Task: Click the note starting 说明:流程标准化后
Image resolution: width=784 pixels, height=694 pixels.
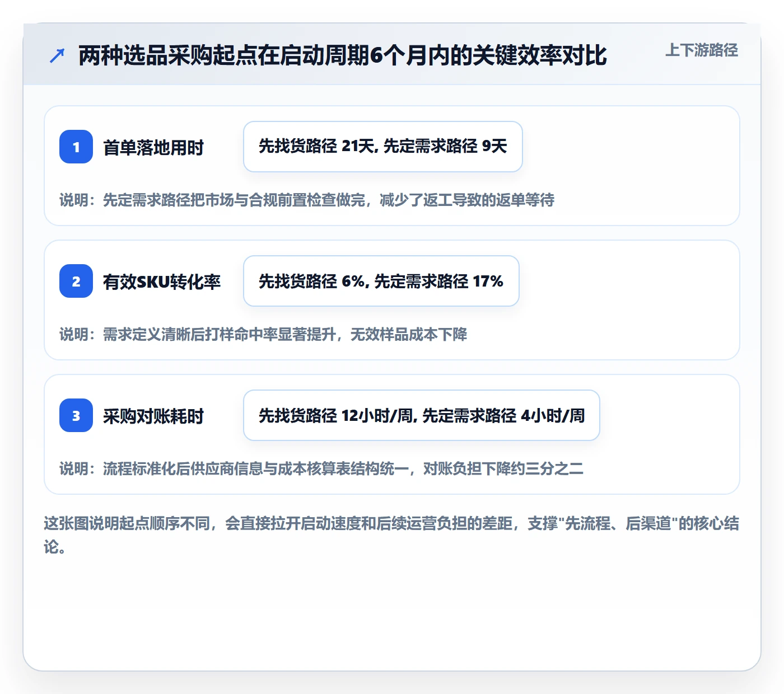Action: (x=321, y=468)
